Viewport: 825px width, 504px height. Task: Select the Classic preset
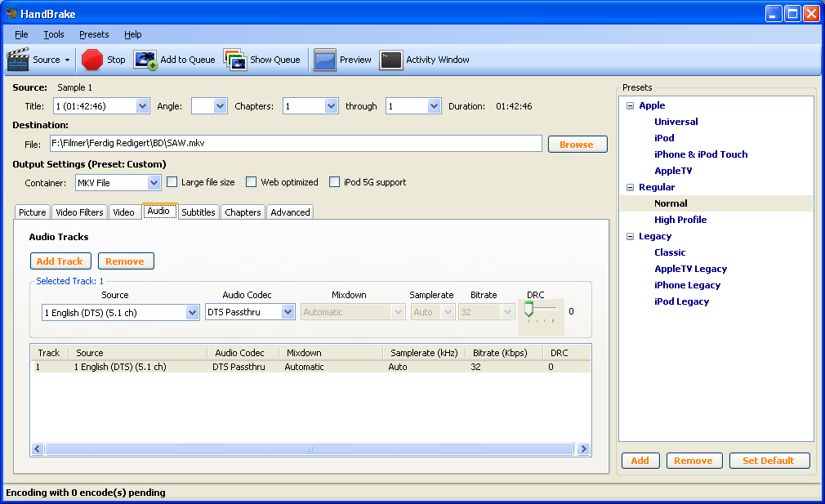point(670,252)
